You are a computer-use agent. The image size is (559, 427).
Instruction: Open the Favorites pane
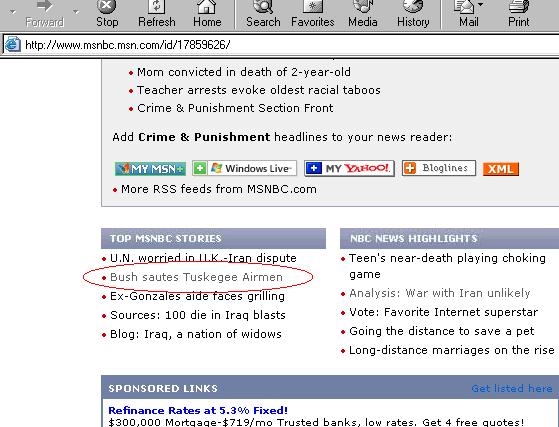tap(313, 14)
